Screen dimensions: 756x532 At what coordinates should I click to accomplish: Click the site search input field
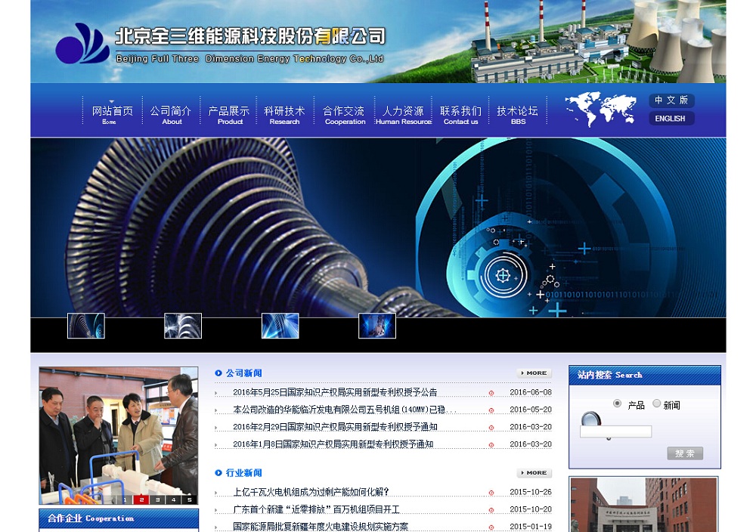[x=615, y=431]
